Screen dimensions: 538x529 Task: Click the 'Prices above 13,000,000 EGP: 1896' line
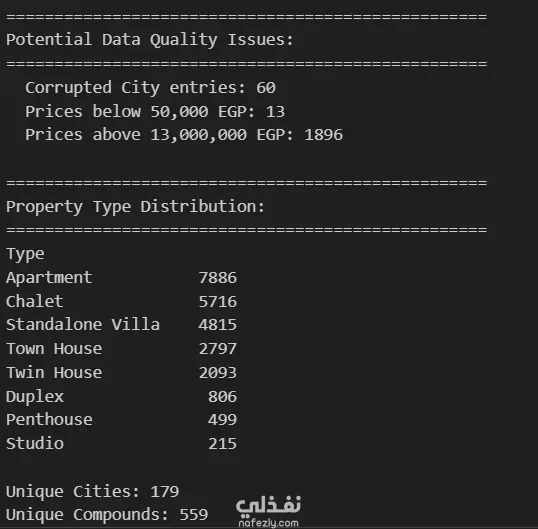184,135
